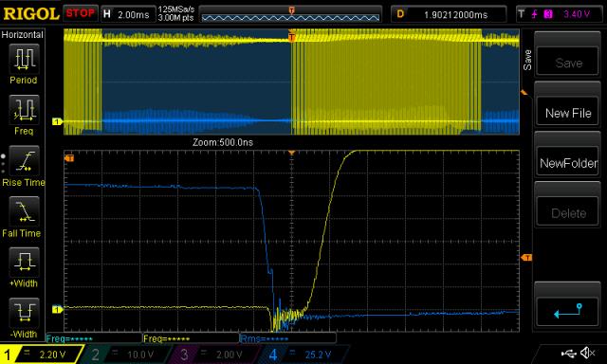The width and height of the screenshot is (607, 364).
Task: Select the +Width measurement icon
Action: click(24, 262)
